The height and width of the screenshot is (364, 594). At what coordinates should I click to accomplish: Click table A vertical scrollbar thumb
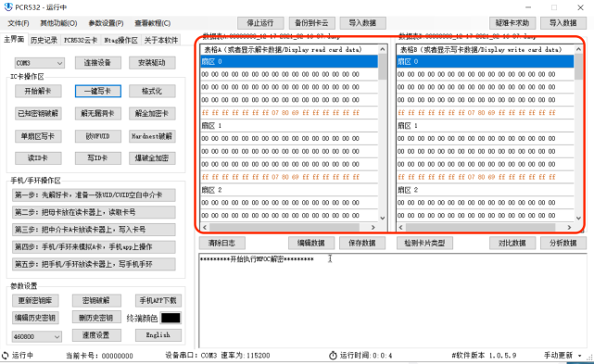pyautogui.click(x=382, y=67)
